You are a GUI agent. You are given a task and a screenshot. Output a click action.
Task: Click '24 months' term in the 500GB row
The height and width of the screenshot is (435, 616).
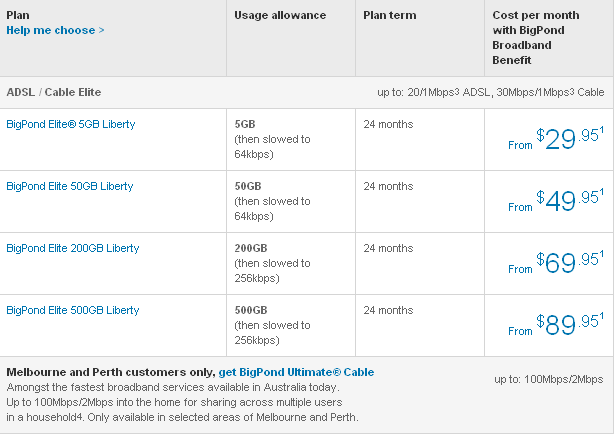click(388, 310)
